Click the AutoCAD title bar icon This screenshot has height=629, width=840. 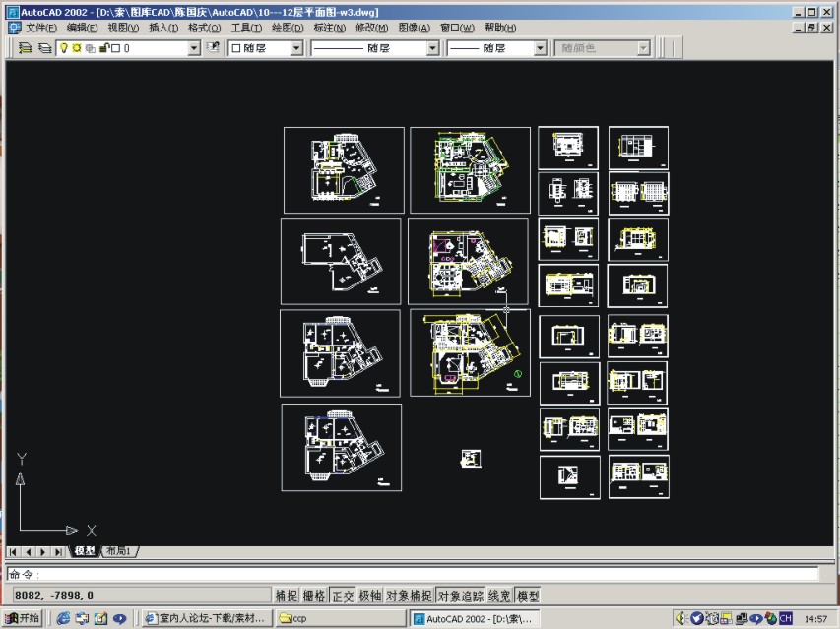click(x=12, y=12)
